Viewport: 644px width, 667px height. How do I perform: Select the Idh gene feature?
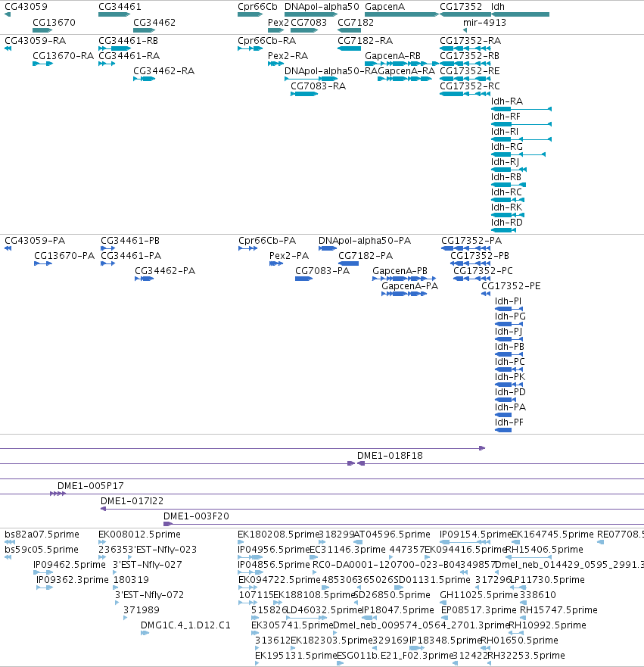point(521,14)
